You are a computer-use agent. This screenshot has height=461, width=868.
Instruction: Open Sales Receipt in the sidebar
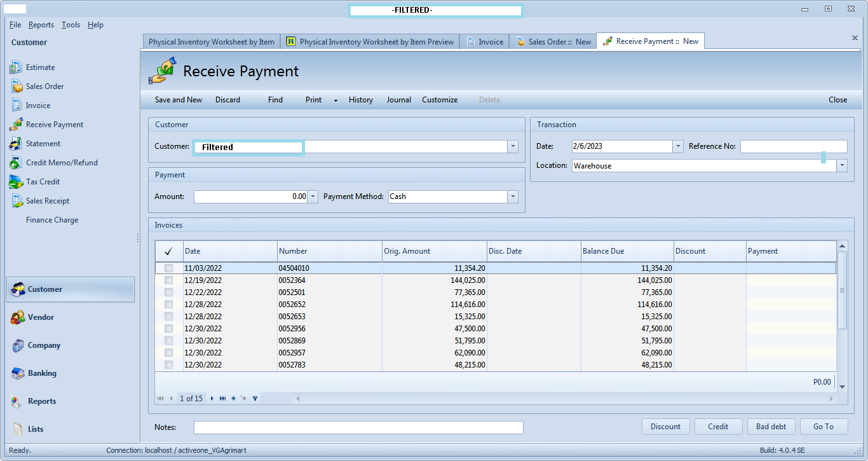[47, 201]
